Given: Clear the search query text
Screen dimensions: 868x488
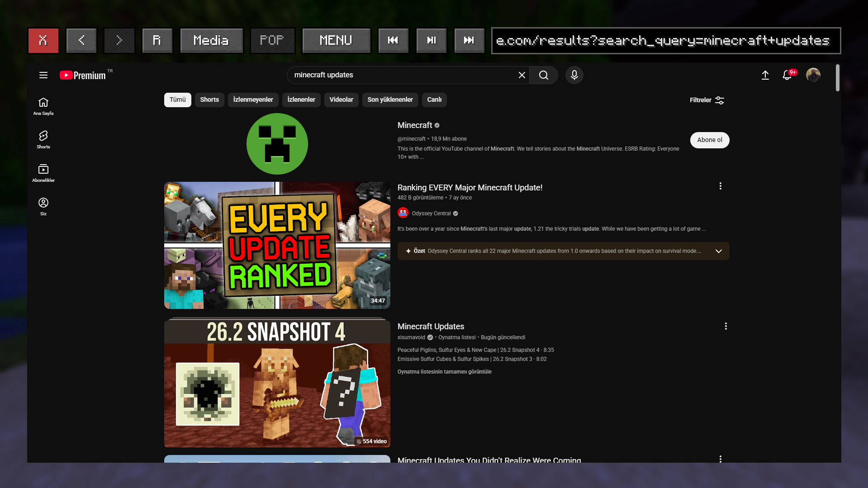Looking at the screenshot, I should [522, 75].
